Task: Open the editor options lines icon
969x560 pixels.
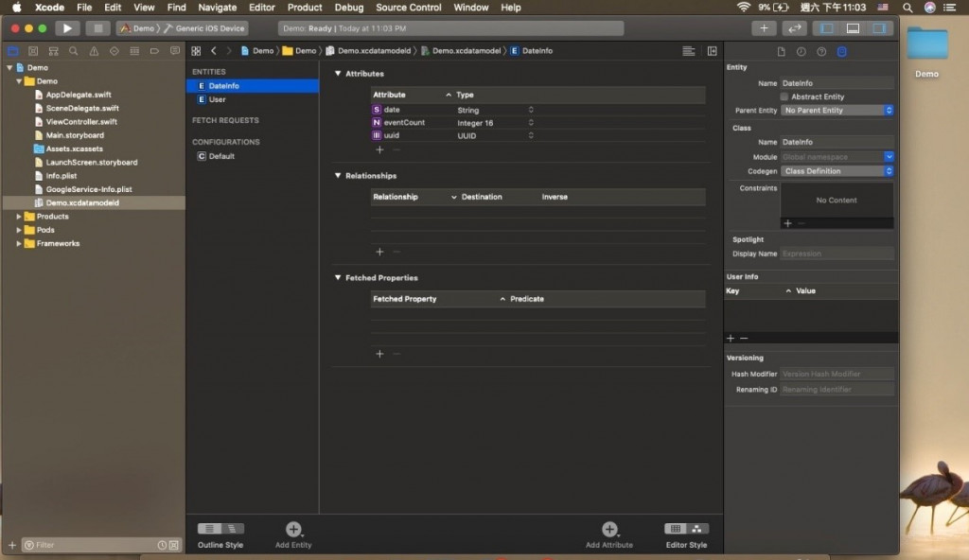Action: [689, 51]
